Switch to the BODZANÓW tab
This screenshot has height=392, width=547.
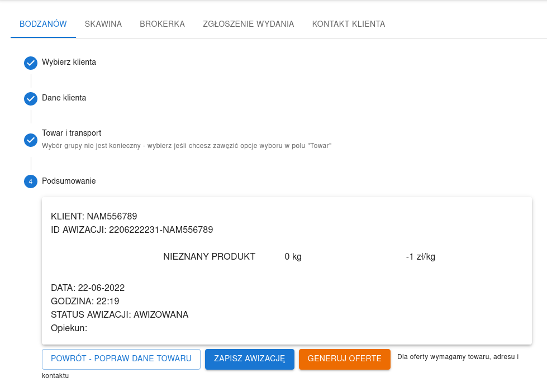tap(43, 24)
